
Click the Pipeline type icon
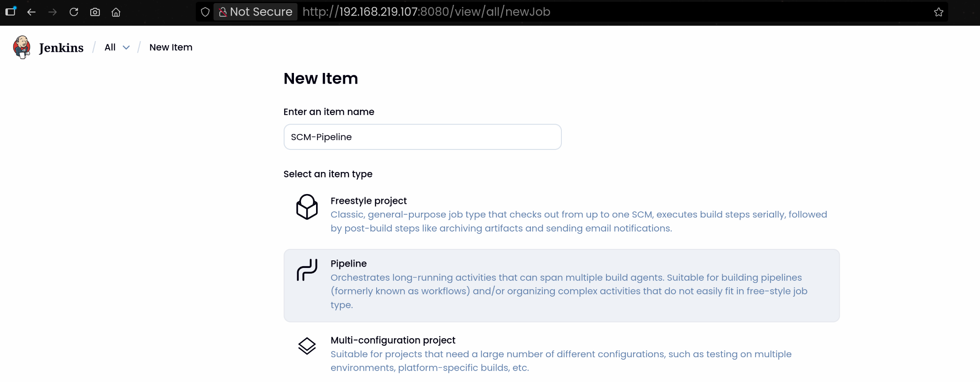click(307, 270)
